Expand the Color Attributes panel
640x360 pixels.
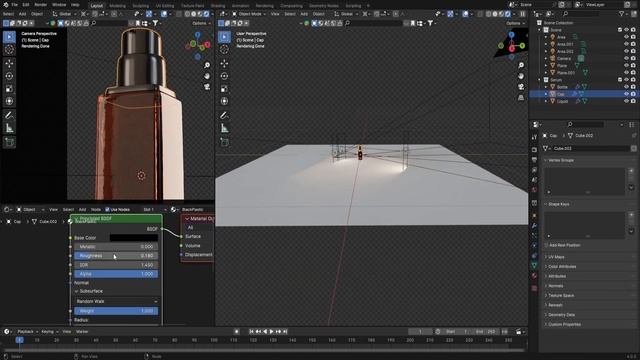point(562,267)
